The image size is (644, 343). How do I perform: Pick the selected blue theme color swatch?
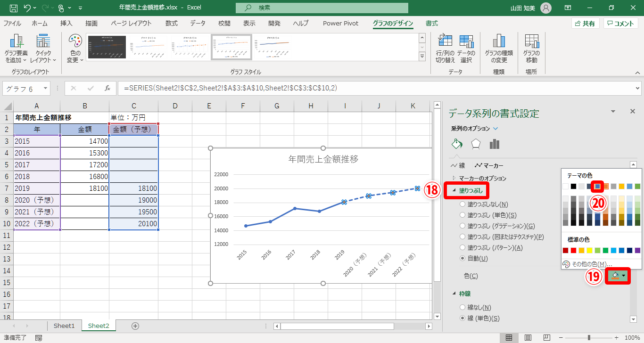point(598,187)
